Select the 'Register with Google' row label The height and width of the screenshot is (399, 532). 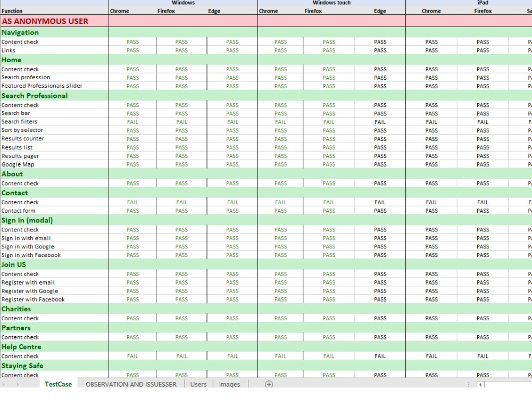(54, 291)
